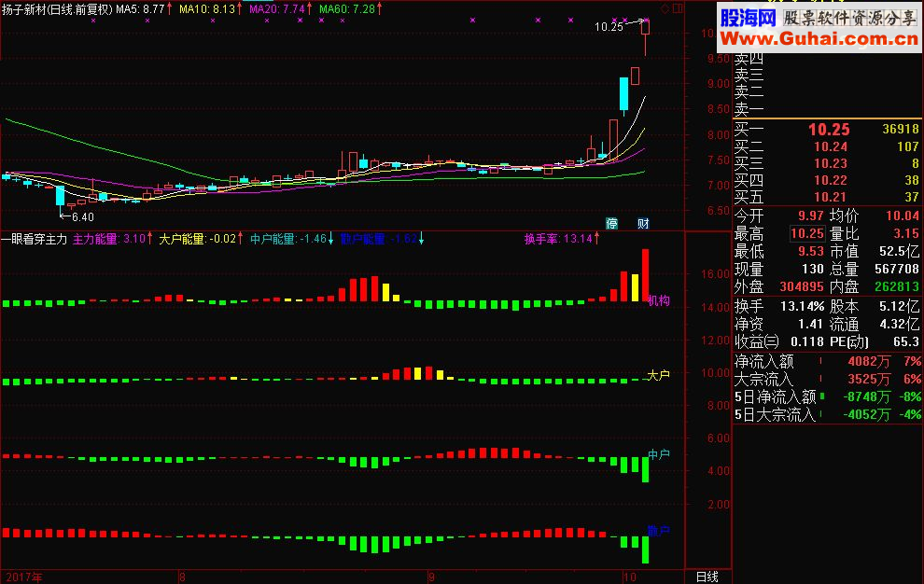This screenshot has width=924, height=584.
Task: Click the stock title 扬子新材(日线.前复权)
Action: pyautogui.click(x=57, y=8)
